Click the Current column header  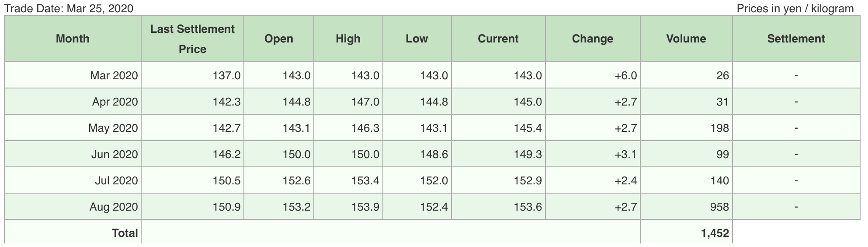[498, 39]
